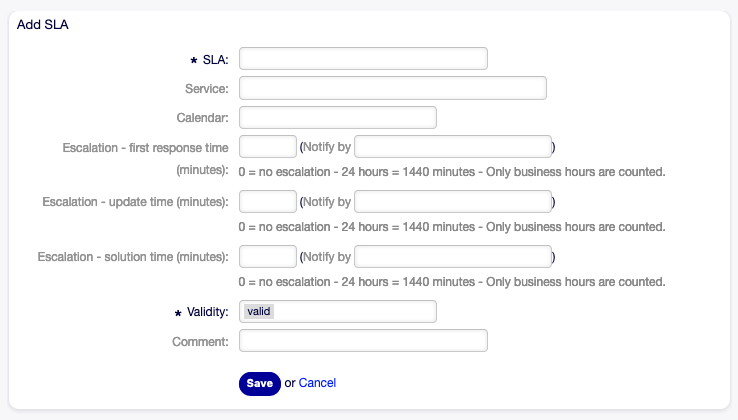The image size is (738, 420).
Task: Click the 'Add SLA' heading
Action: pyautogui.click(x=42, y=25)
